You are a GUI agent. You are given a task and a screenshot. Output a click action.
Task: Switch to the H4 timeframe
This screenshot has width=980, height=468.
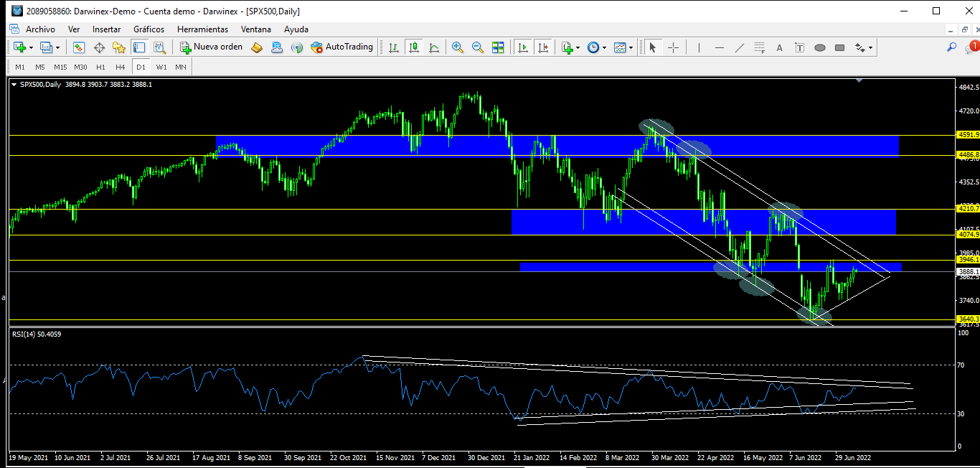pos(121,67)
